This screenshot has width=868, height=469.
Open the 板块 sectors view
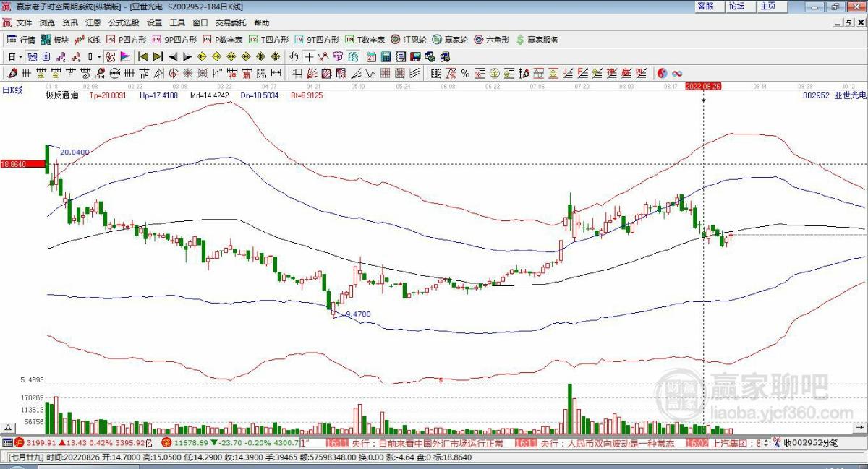pyautogui.click(x=55, y=39)
